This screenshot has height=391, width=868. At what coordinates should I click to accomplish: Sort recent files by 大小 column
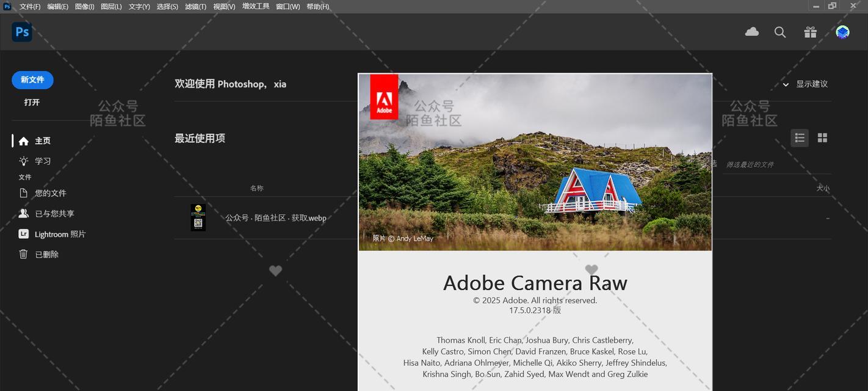point(823,188)
